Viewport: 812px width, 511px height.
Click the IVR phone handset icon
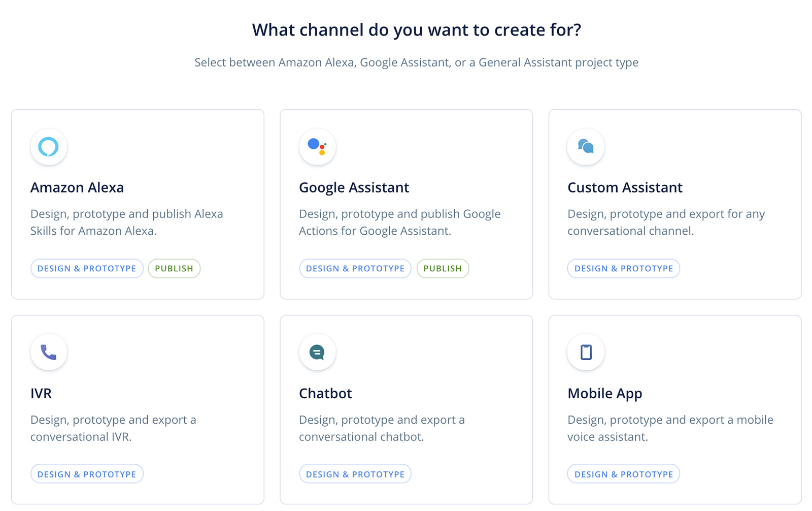tap(49, 352)
